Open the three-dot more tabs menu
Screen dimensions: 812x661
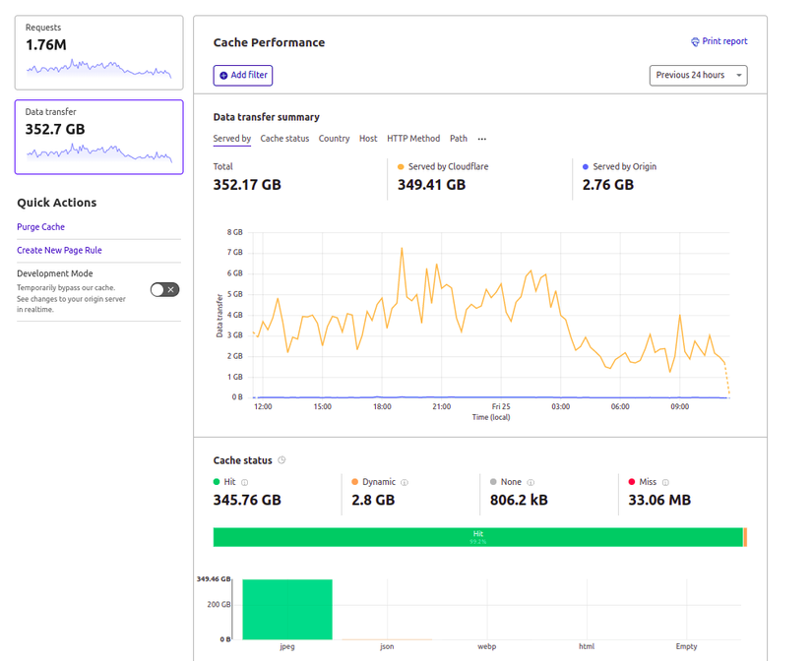(481, 139)
